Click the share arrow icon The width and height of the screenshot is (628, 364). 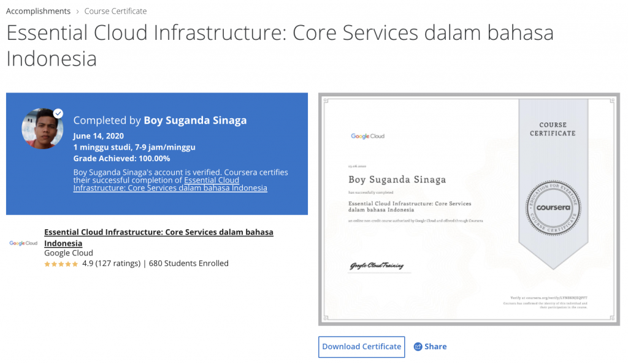(418, 347)
